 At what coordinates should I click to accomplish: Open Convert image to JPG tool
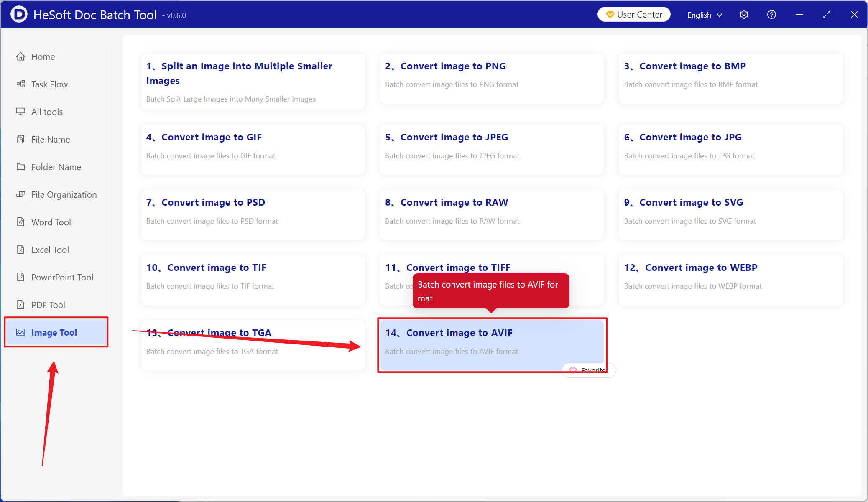[730, 150]
